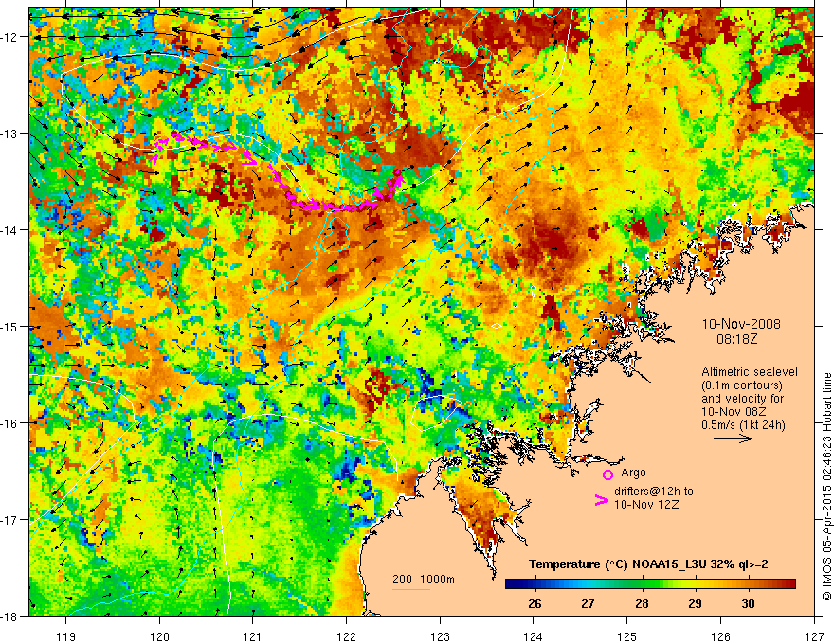Click the 'drifters@12h to' legend label
The width and height of the screenshot is (834, 644).
(x=654, y=492)
